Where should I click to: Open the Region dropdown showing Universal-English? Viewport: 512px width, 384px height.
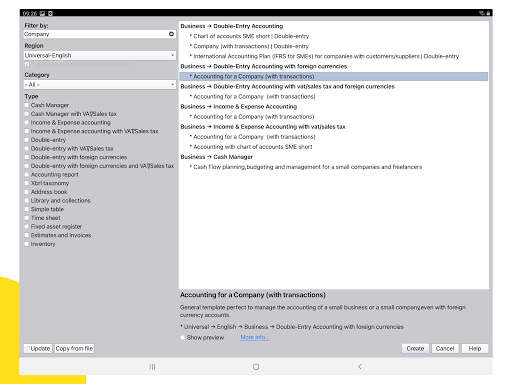point(100,55)
